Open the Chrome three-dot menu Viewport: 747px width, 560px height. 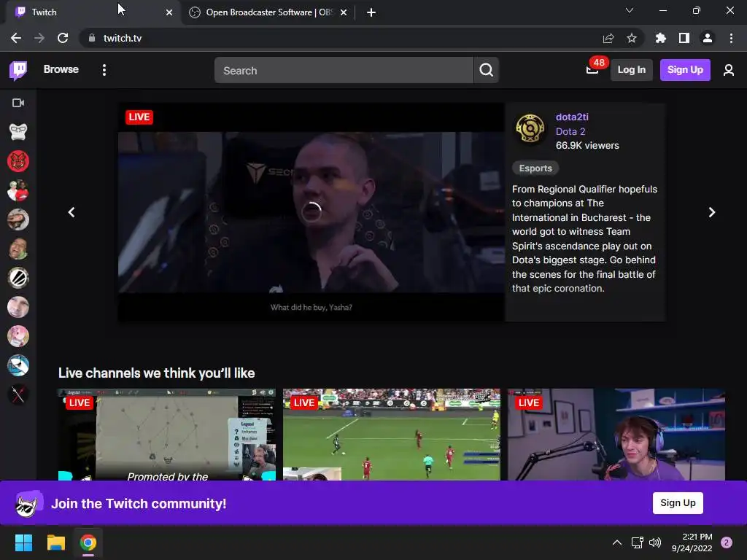point(731,38)
